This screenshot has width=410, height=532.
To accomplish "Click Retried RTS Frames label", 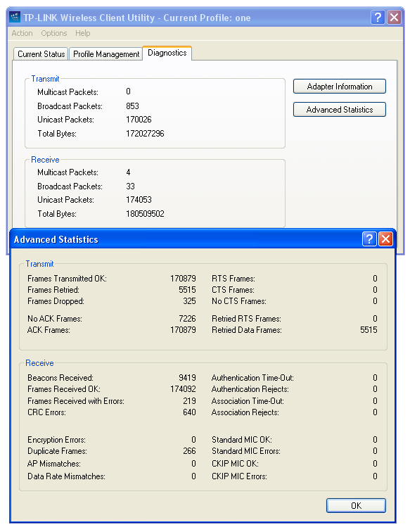I will [x=247, y=319].
